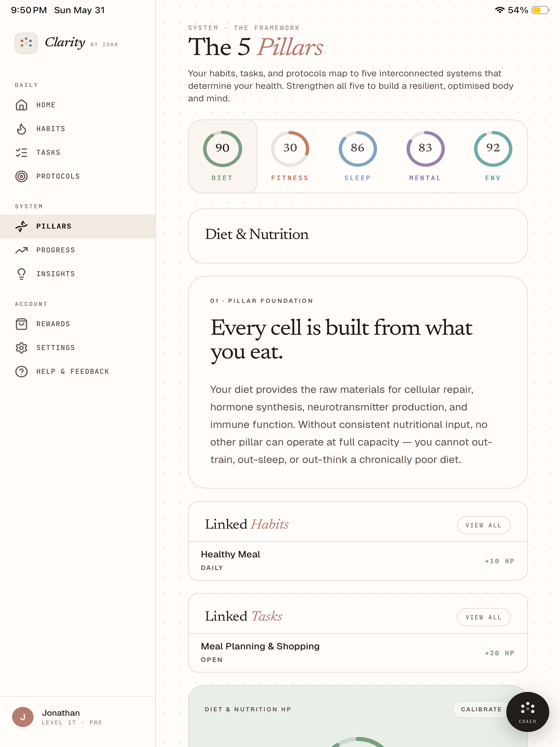Select the Pillars DNA icon

click(21, 226)
